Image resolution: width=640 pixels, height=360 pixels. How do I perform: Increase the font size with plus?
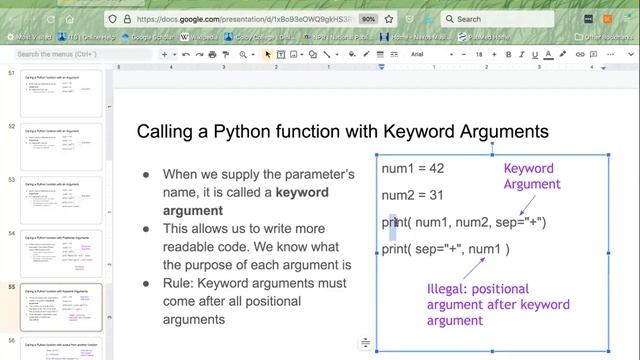[494, 54]
